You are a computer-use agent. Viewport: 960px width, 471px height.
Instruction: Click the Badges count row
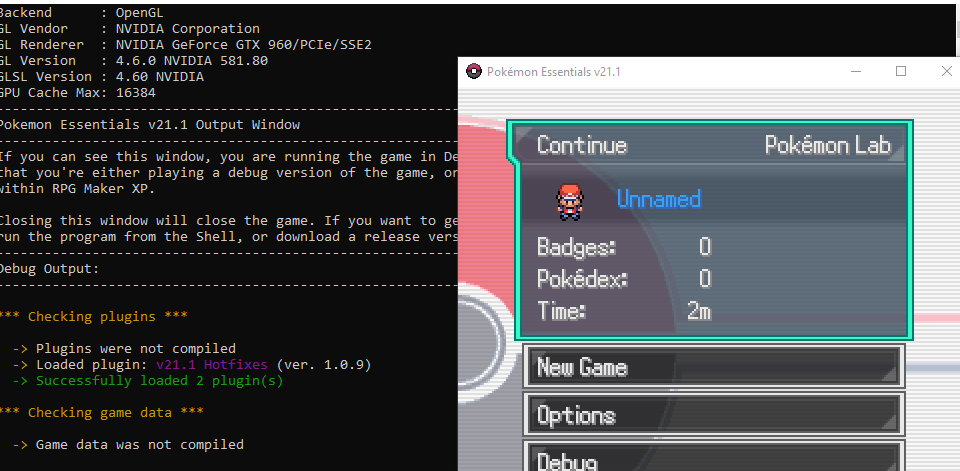tap(624, 247)
